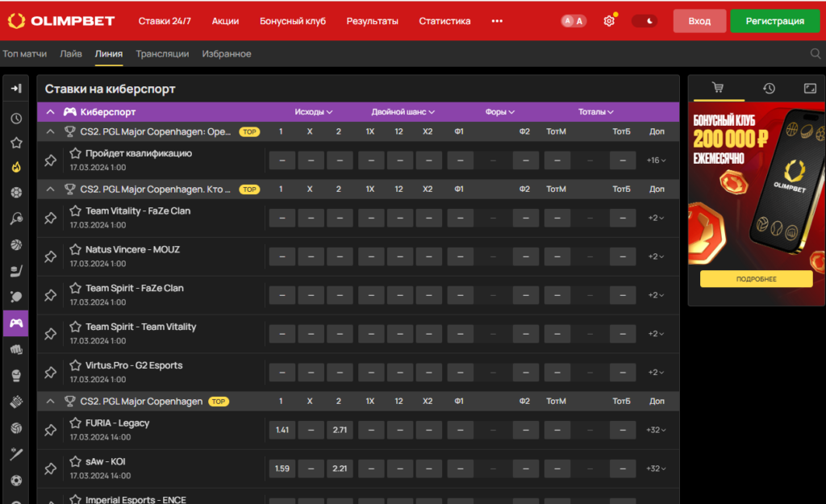Collapse CS2. PGL Major Copenhagen: Ope... group

click(51, 131)
